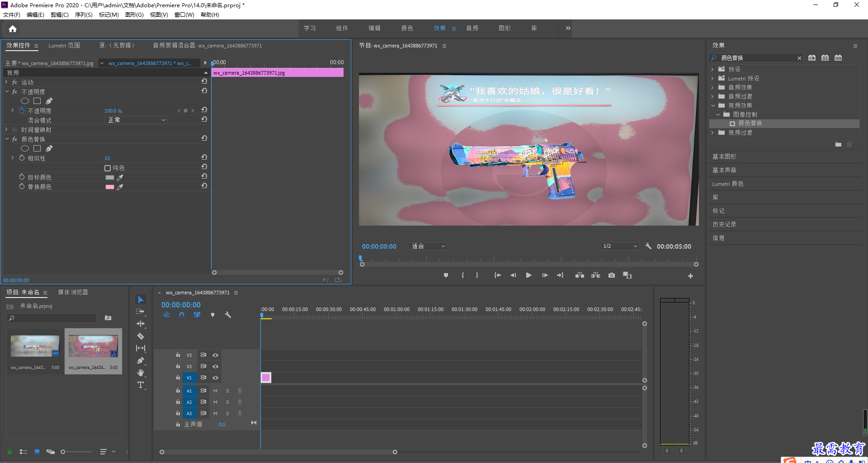Switch to 媒体浏览器 tab
Image resolution: width=868 pixels, height=463 pixels.
73,292
